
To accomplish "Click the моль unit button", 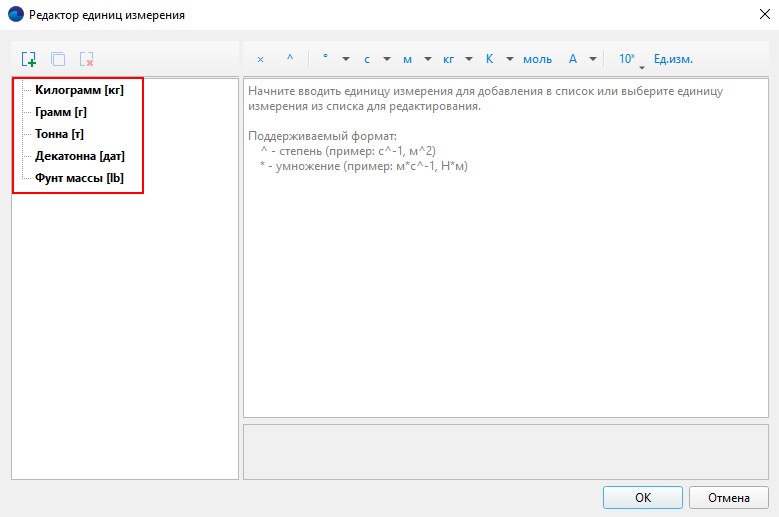I will [537, 59].
